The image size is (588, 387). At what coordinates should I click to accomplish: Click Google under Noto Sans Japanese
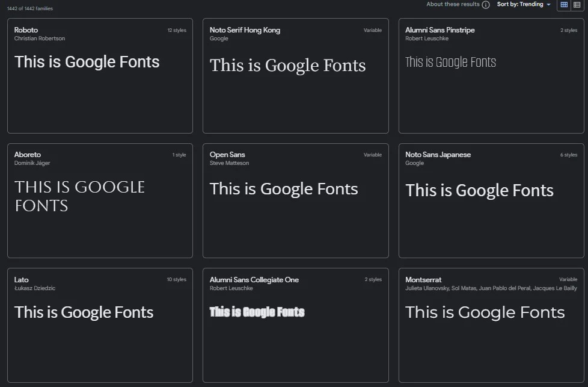(x=415, y=163)
